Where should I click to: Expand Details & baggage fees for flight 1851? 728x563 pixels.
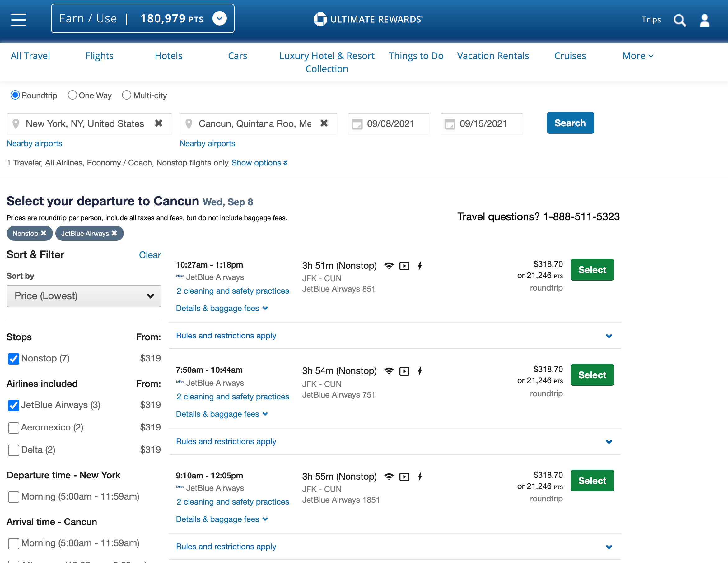tap(222, 519)
